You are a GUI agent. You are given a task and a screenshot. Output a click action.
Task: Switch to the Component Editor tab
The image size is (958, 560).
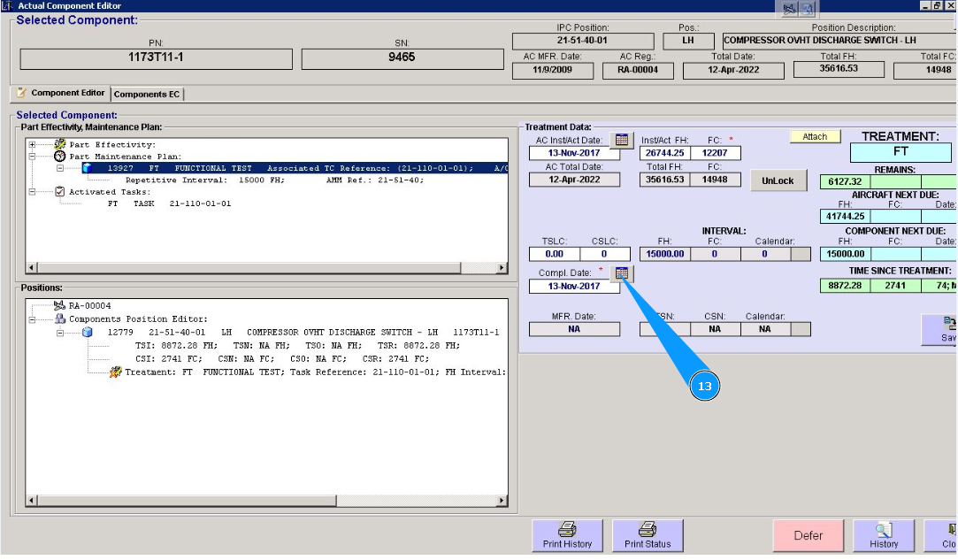pos(60,93)
